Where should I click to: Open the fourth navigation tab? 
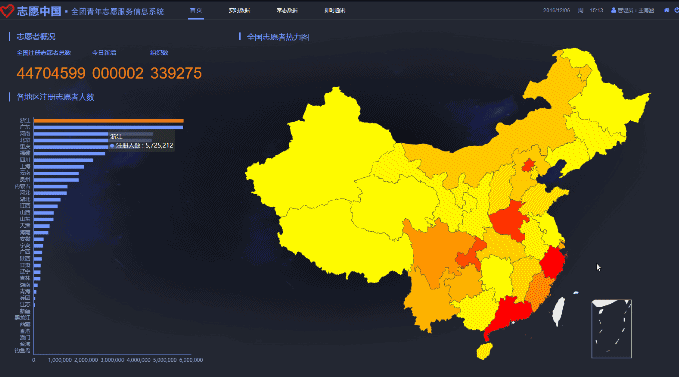click(334, 10)
